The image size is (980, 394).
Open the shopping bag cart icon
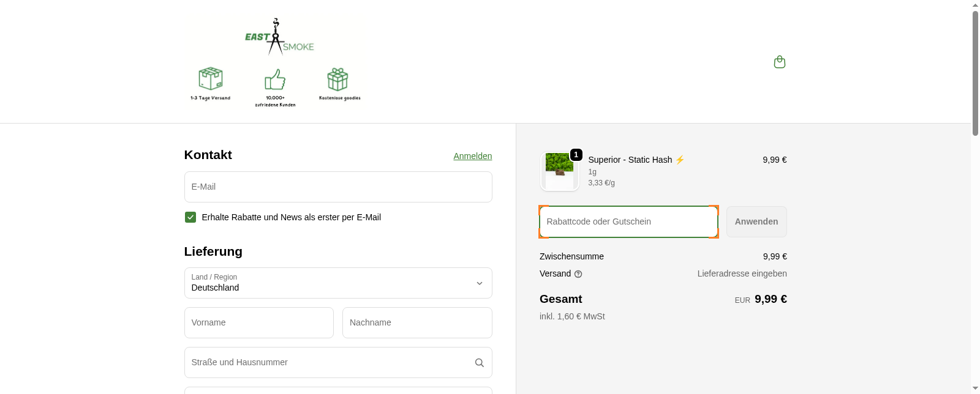pos(779,62)
